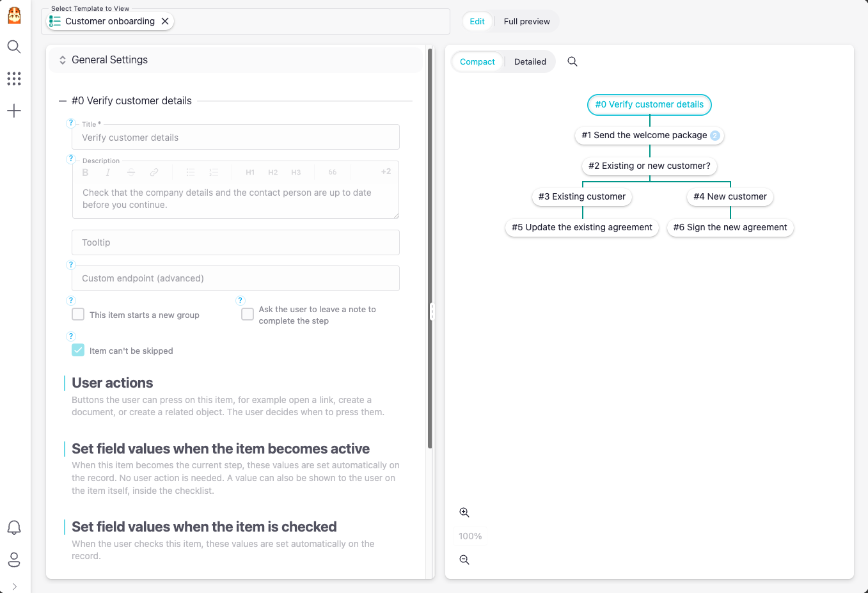This screenshot has width=868, height=593.
Task: Click the help icon beside Custom endpoint
Action: click(x=71, y=265)
